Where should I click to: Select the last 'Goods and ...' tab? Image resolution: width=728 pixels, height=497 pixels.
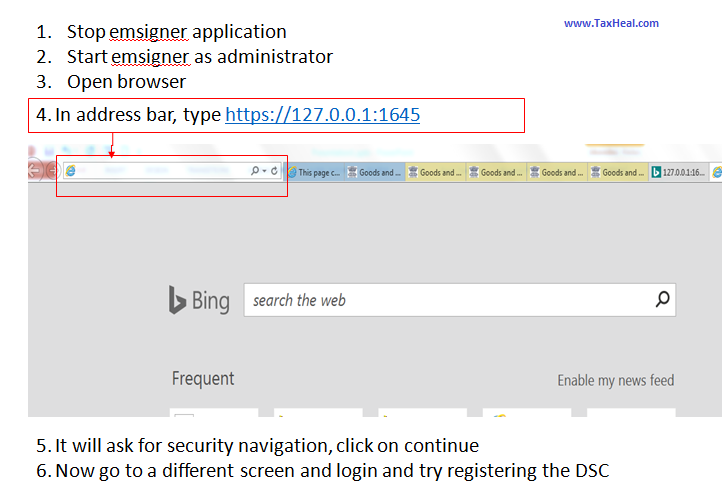click(x=618, y=172)
